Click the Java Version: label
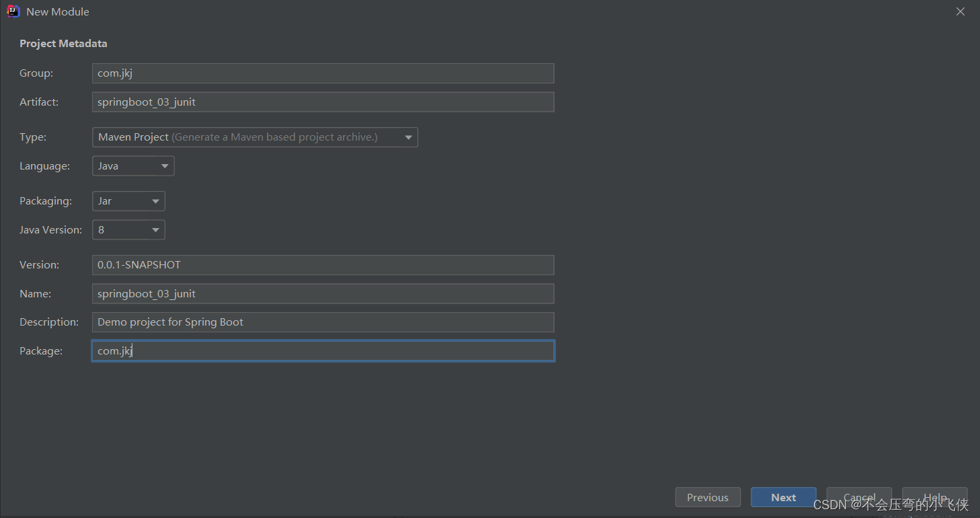Viewport: 980px width, 518px height. point(51,230)
